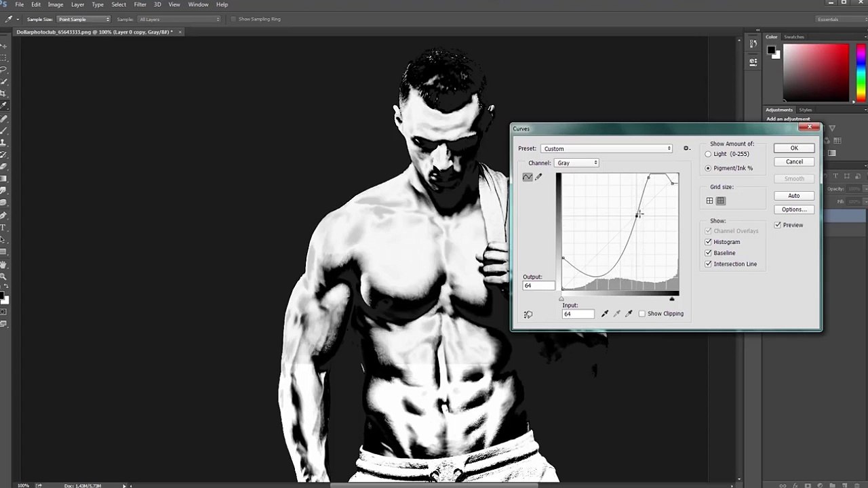868x488 pixels.
Task: Select the Pigment/Ink % radio option
Action: pyautogui.click(x=708, y=168)
